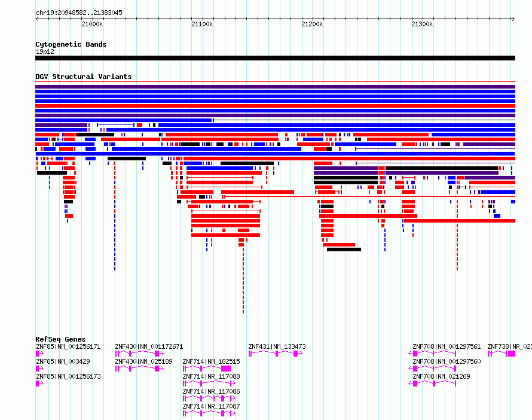Click the chr19:20948582..21383045 coordinate label
Image resolution: width=532 pixels, height=420 pixels.
click(79, 13)
